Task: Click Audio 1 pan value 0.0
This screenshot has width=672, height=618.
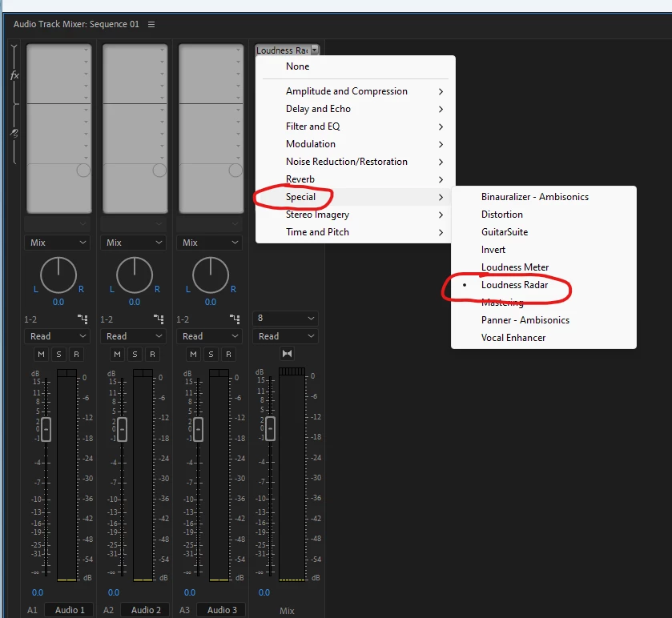Action: [x=58, y=302]
